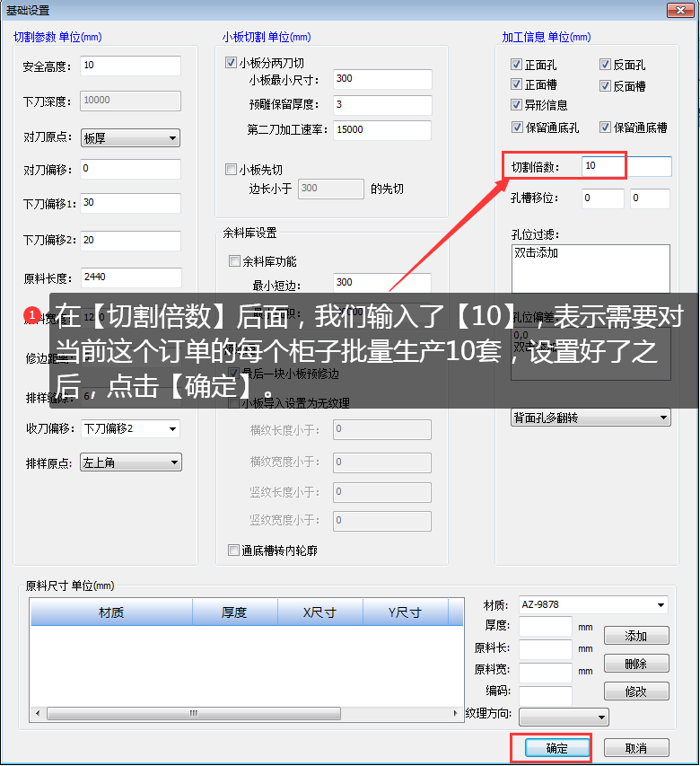Click 对刀偏移 input field
700x766 pixels.
click(x=130, y=169)
